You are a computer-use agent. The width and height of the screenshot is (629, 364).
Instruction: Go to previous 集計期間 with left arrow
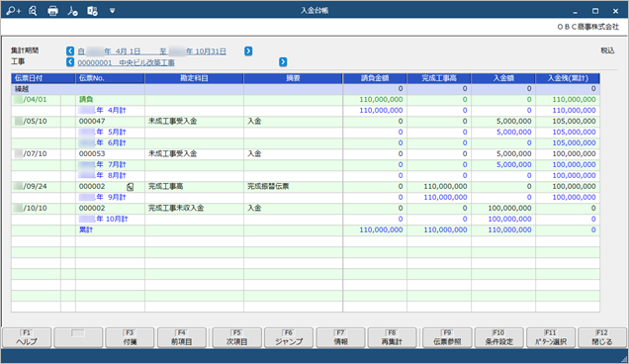[x=70, y=51]
